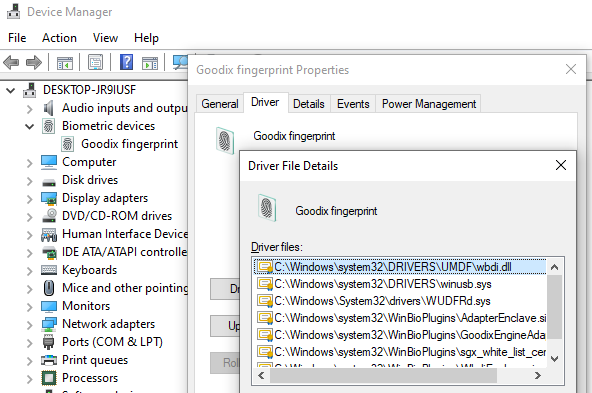Click the Human Interface Devices icon
Image resolution: width=592 pixels, height=393 pixels.
tap(49, 234)
